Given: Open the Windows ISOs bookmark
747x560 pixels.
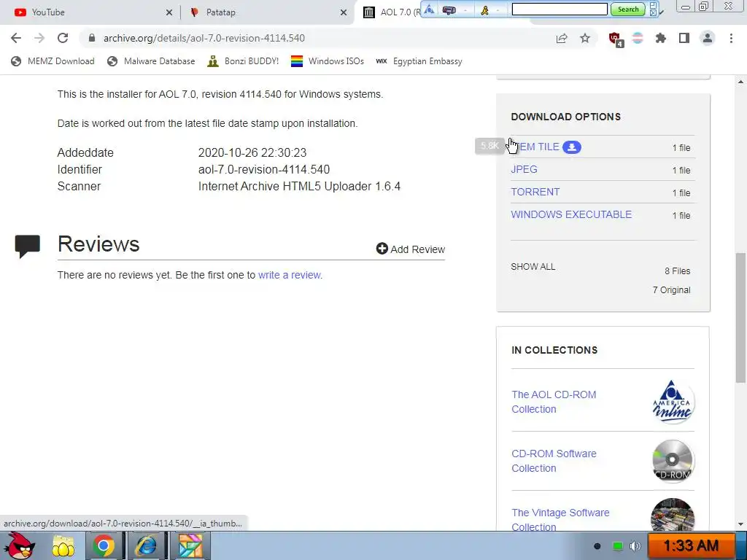Looking at the screenshot, I should point(328,61).
